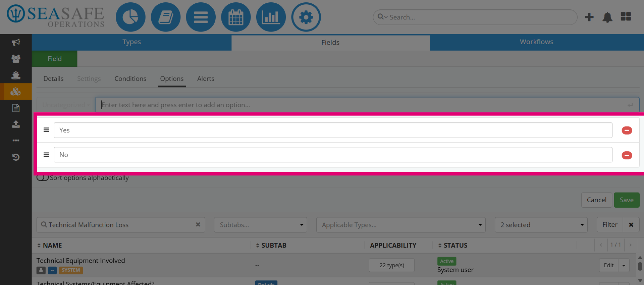Go to next page arrow
The image size is (644, 285).
click(x=631, y=245)
